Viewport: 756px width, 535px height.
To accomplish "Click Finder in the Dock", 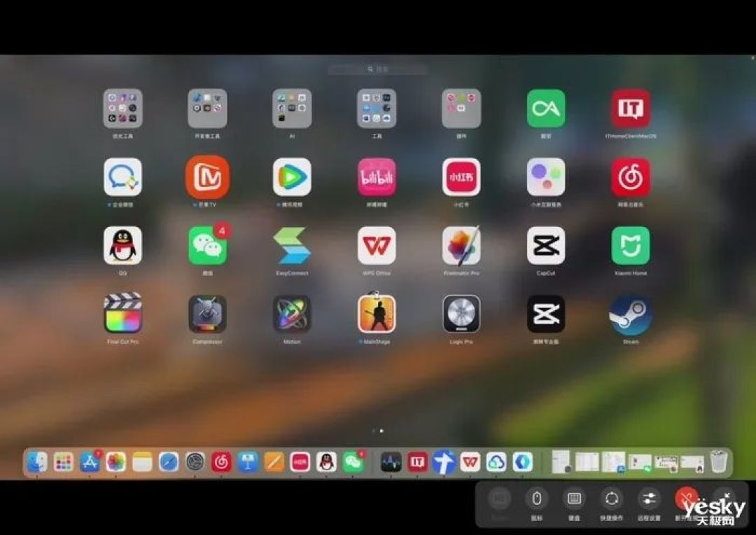I will [x=38, y=462].
